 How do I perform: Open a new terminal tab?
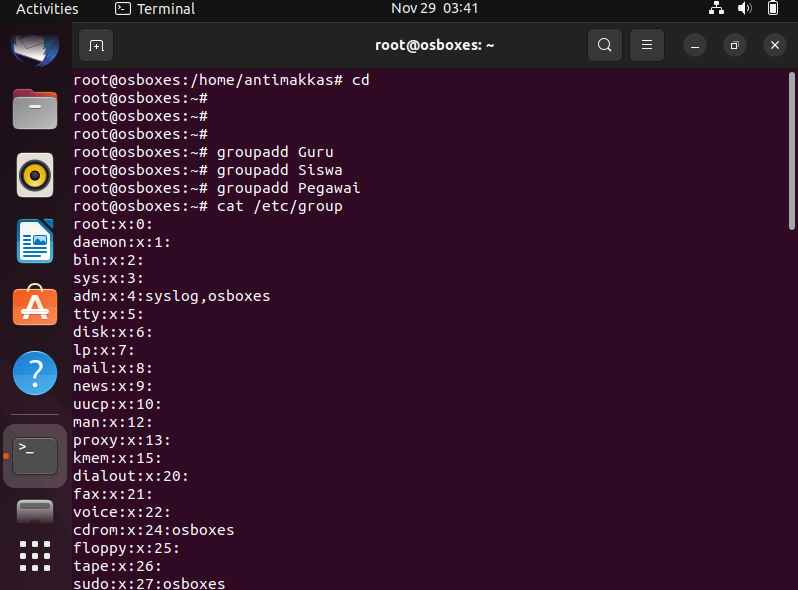click(96, 46)
